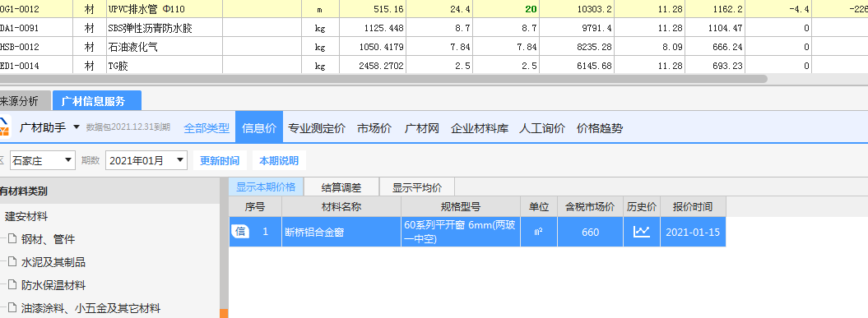The height and width of the screenshot is (318, 868).
Task: Open the 人工询价 tab
Action: click(542, 128)
